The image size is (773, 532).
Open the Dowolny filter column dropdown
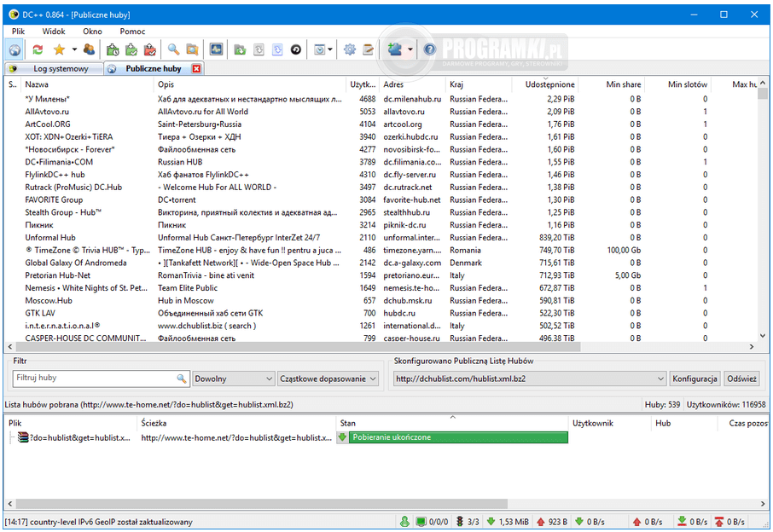tap(233, 379)
